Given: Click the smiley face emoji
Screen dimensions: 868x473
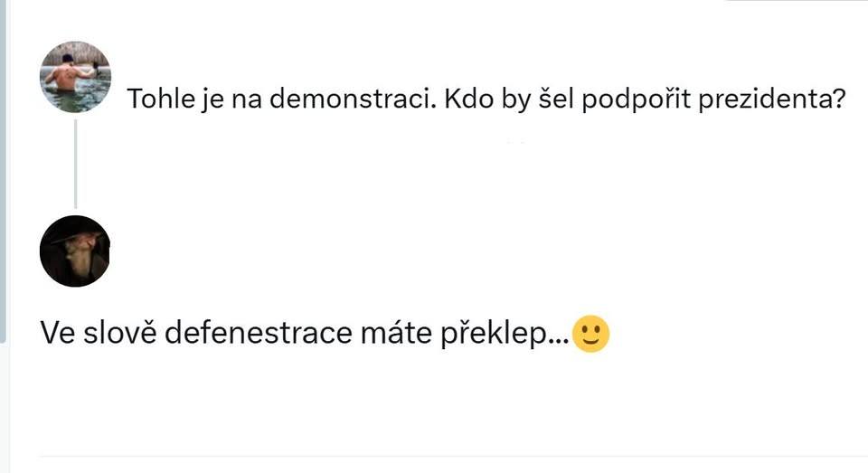Looking at the screenshot, I should 591,335.
